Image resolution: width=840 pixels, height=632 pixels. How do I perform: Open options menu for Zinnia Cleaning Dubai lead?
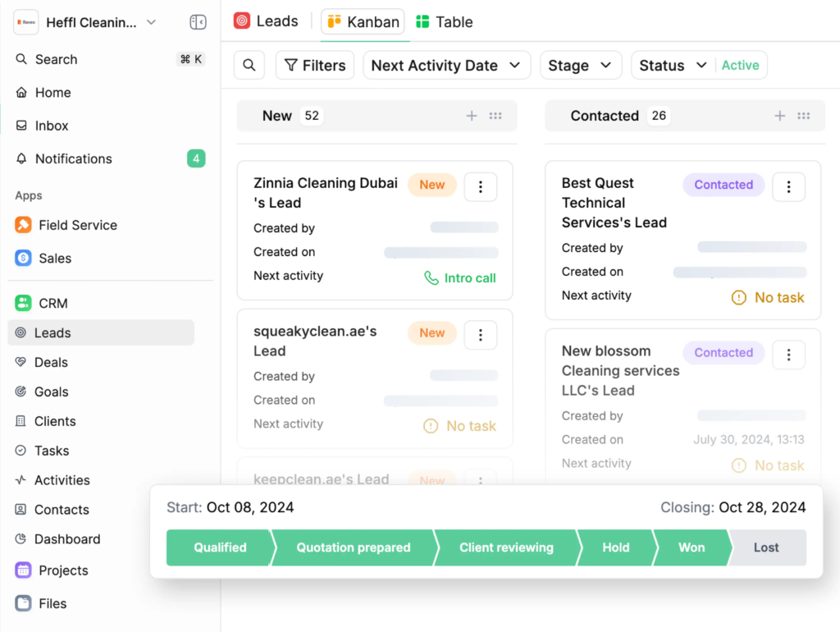481,187
